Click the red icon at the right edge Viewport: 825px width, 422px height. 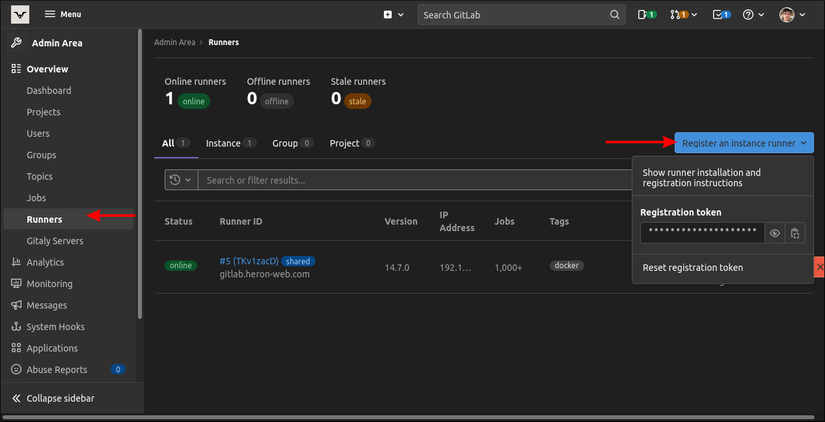pyautogui.click(x=819, y=268)
